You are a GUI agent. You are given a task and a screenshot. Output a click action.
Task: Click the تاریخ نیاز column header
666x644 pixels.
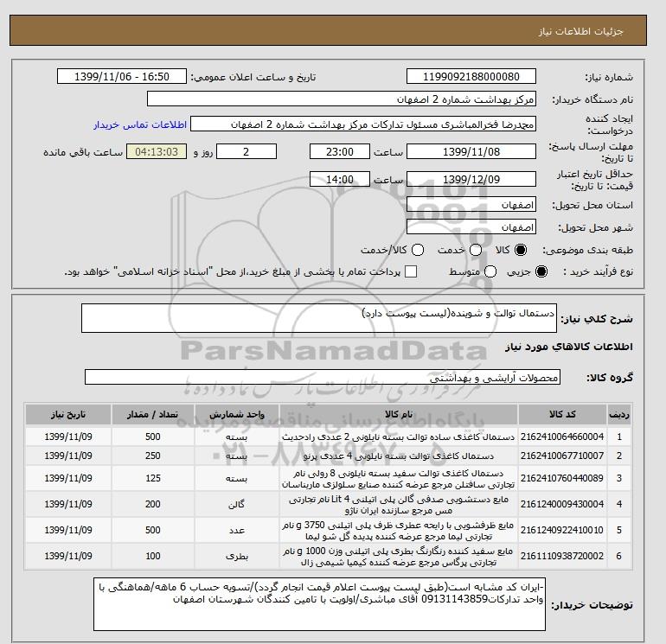[68, 414]
